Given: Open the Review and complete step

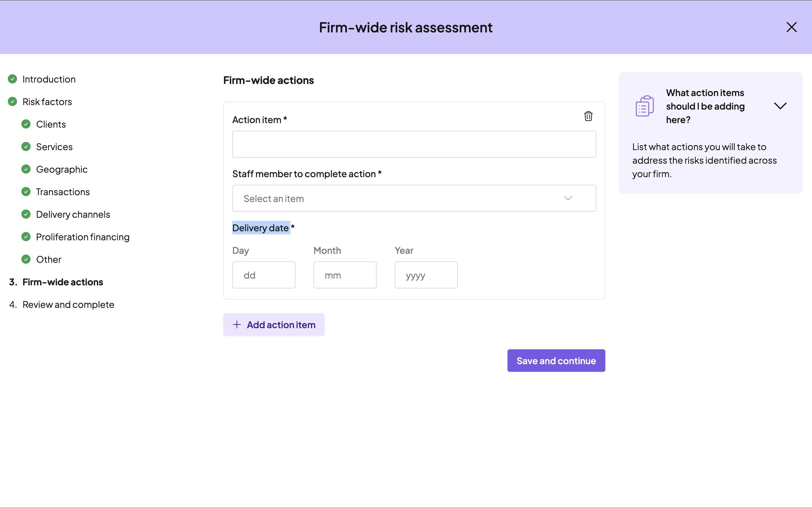Looking at the screenshot, I should (68, 304).
